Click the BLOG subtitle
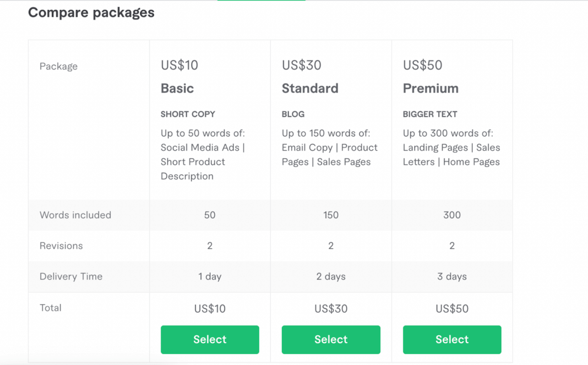Viewport: 588px width, 365px height. (x=293, y=114)
